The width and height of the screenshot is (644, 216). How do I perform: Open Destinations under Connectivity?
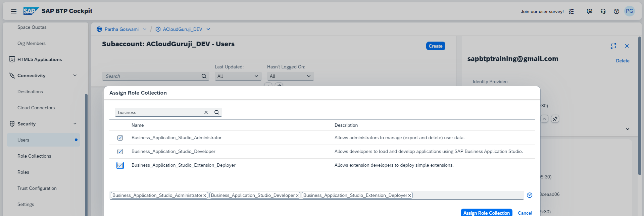tap(30, 92)
